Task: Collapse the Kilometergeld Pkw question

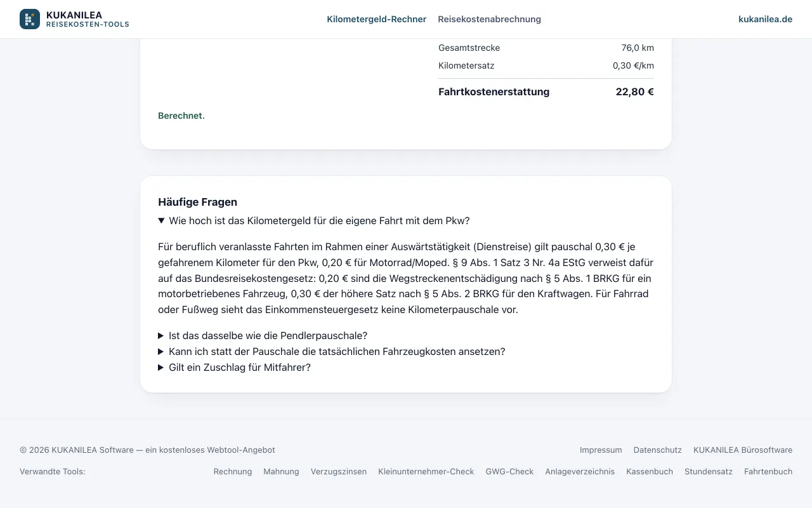Action: pyautogui.click(x=406, y=221)
